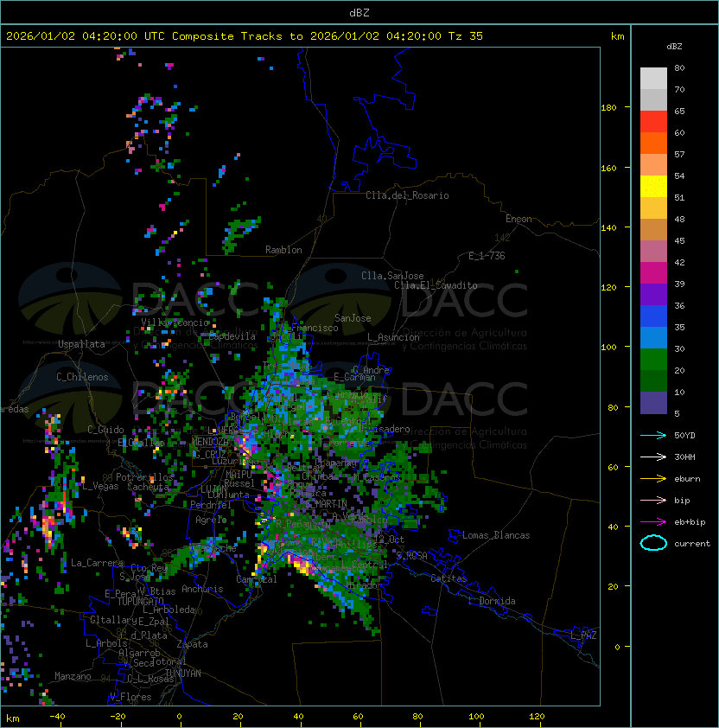This screenshot has height=728, width=719.
Task: Pick the bright green 20 dBZ swatch
Action: point(653,360)
